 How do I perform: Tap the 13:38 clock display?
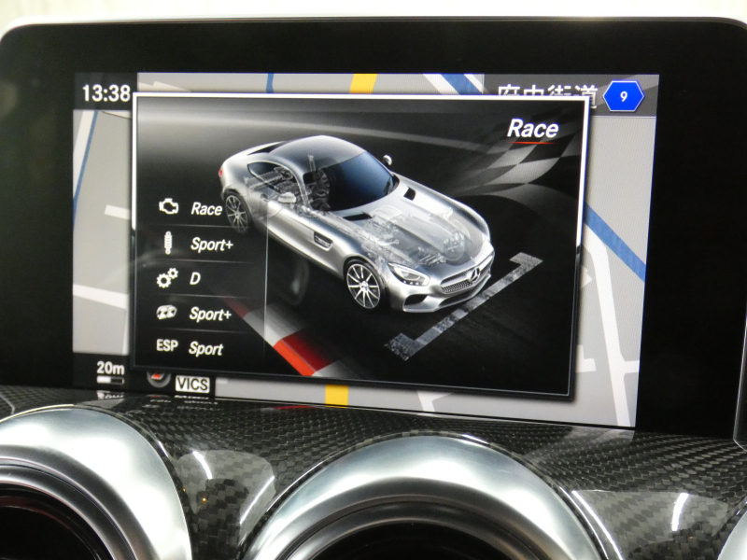(x=106, y=92)
